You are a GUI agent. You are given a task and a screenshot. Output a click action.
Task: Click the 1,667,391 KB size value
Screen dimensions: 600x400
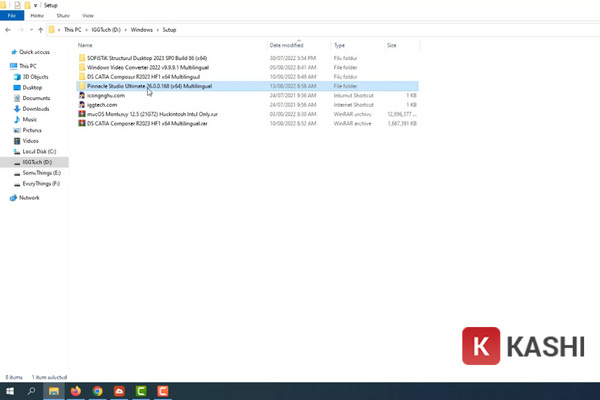(x=402, y=123)
